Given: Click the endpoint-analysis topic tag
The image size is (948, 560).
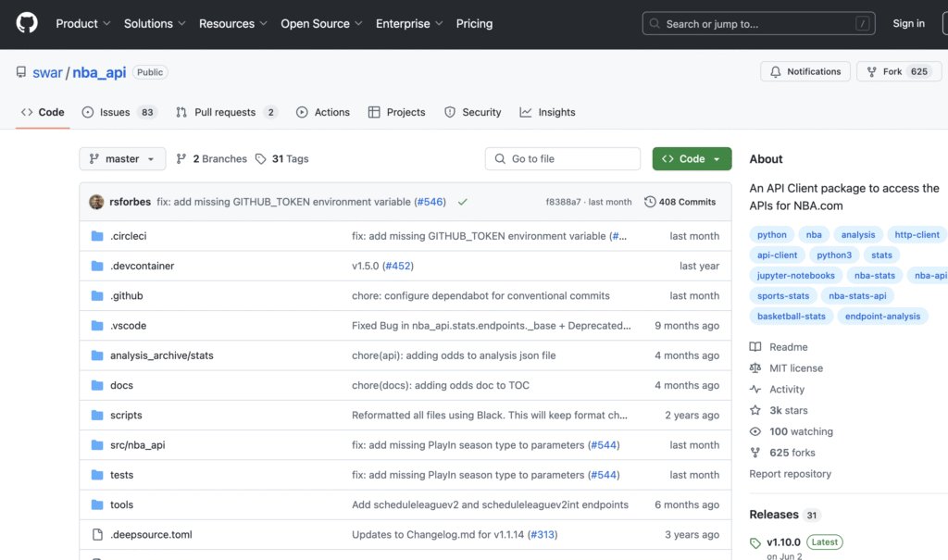Looking at the screenshot, I should pyautogui.click(x=882, y=317).
